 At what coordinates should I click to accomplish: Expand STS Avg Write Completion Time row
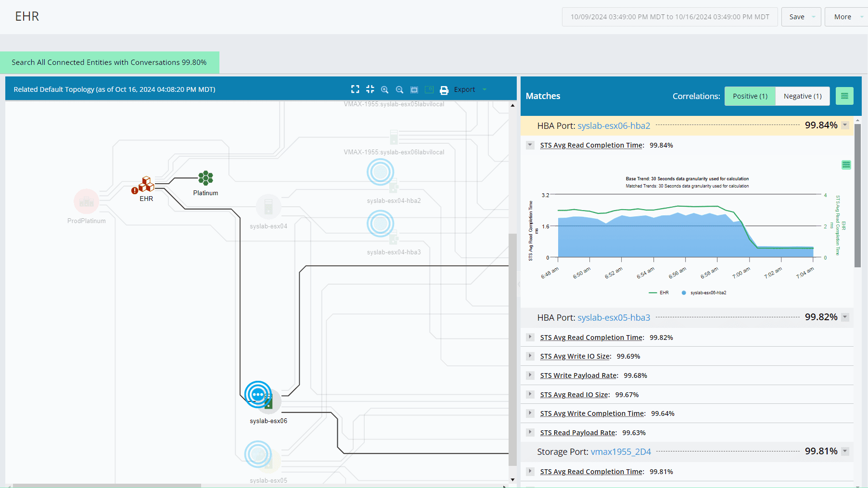point(530,413)
